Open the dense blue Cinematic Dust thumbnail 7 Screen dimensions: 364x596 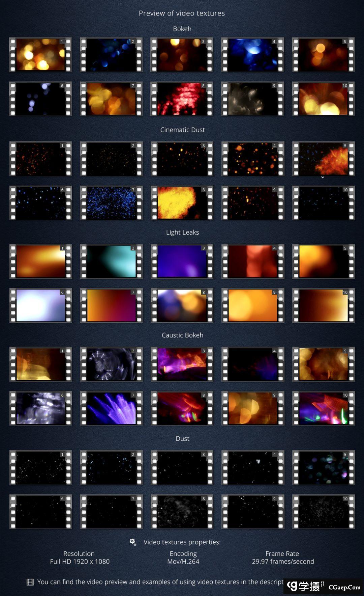pos(111,203)
